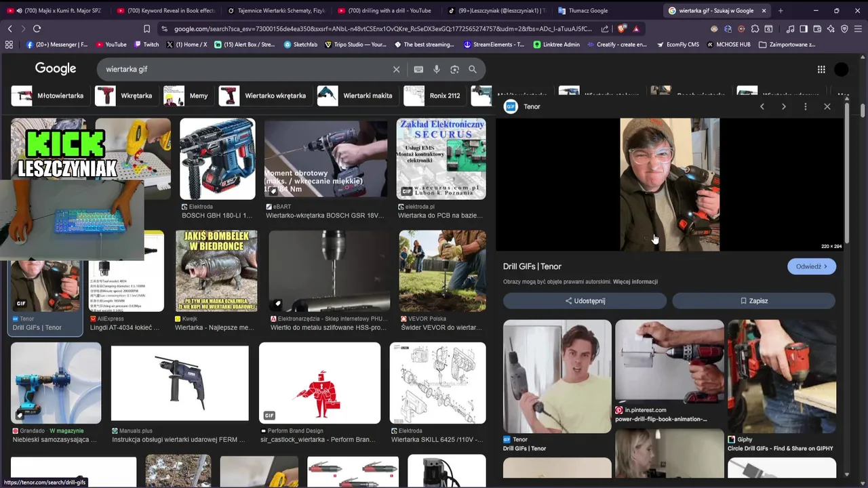
Task: Open the music note media control icon
Action: click(x=790, y=28)
